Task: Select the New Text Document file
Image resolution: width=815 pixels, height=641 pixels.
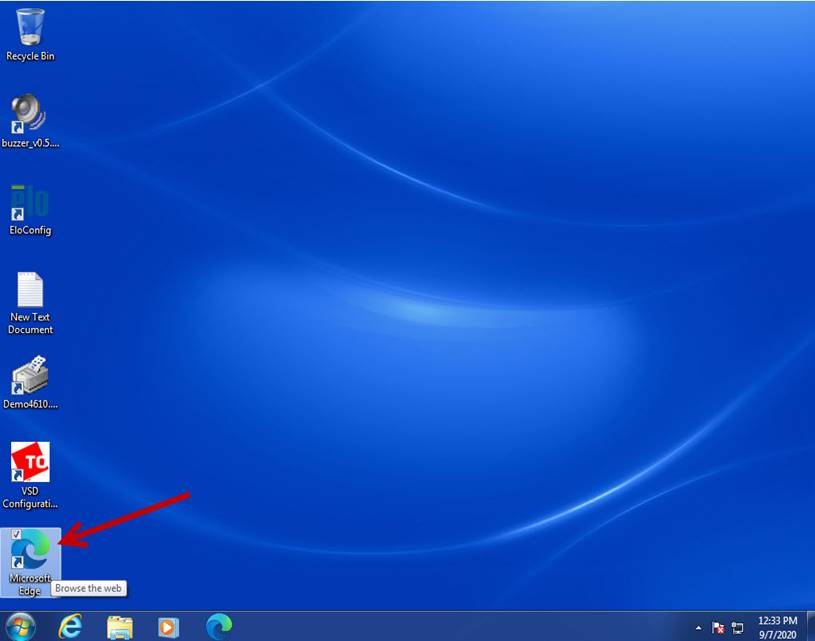Action: 30,291
